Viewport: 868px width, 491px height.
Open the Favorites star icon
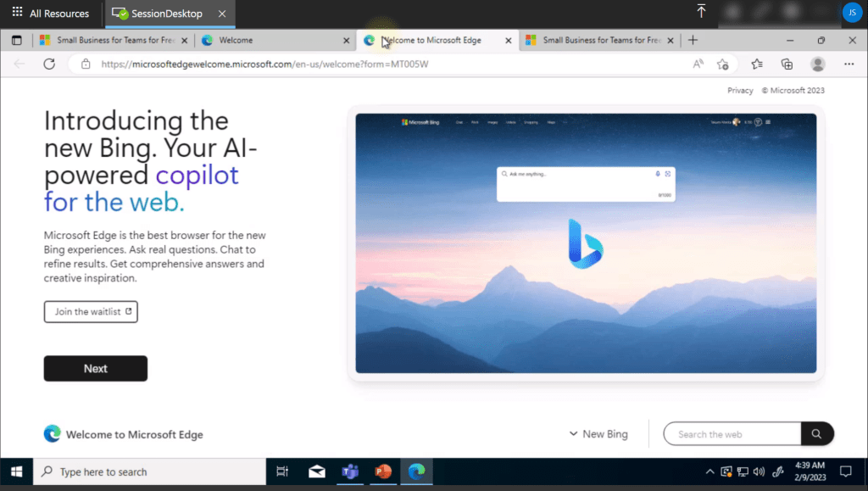tap(757, 64)
